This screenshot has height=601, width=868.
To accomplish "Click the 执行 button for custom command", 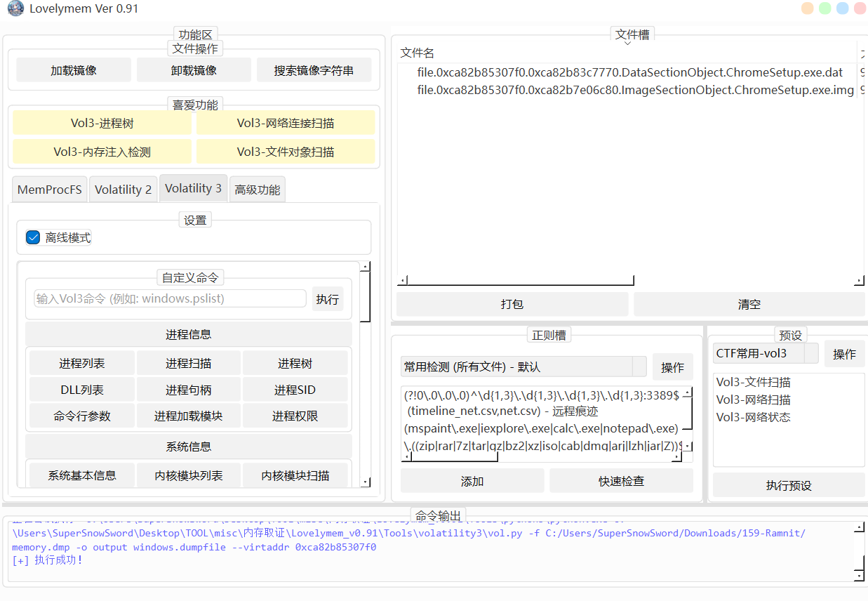I will 328,299.
